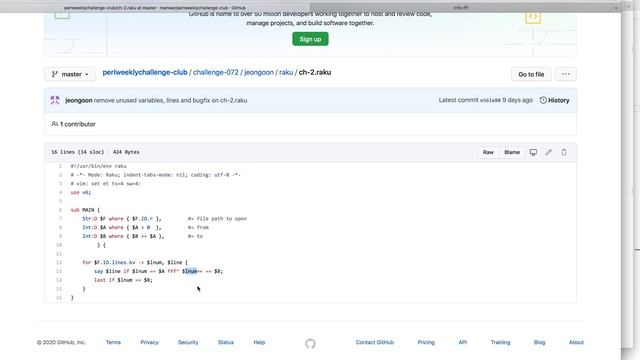Viewport: 640px width, 360px height.
Task: Click jeongoon avatar icon in commit bar
Action: coord(55,100)
